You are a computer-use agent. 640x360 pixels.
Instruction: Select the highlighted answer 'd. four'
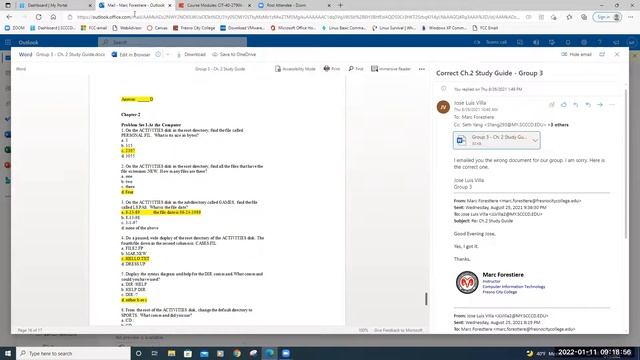[127, 192]
